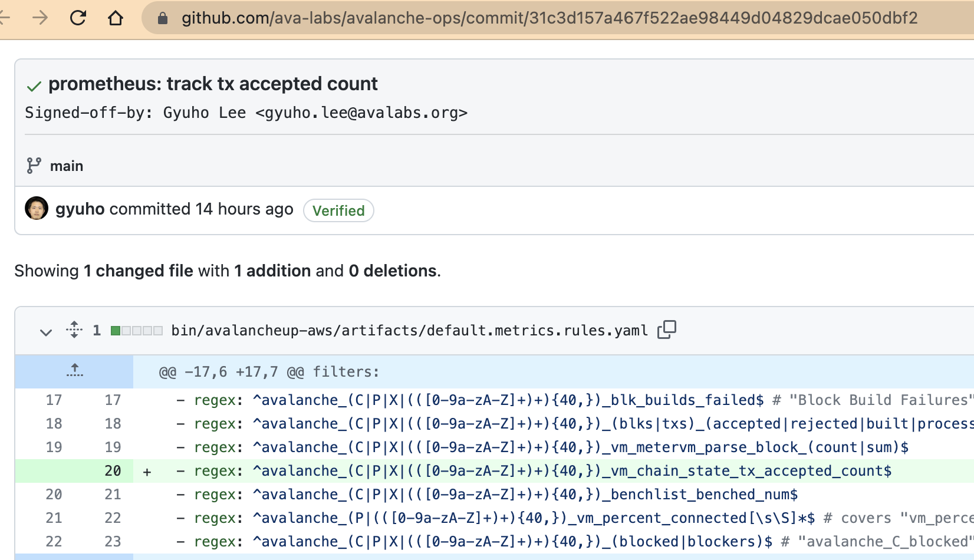This screenshot has height=560, width=974.
Task: Click the git branch icon
Action: (34, 166)
